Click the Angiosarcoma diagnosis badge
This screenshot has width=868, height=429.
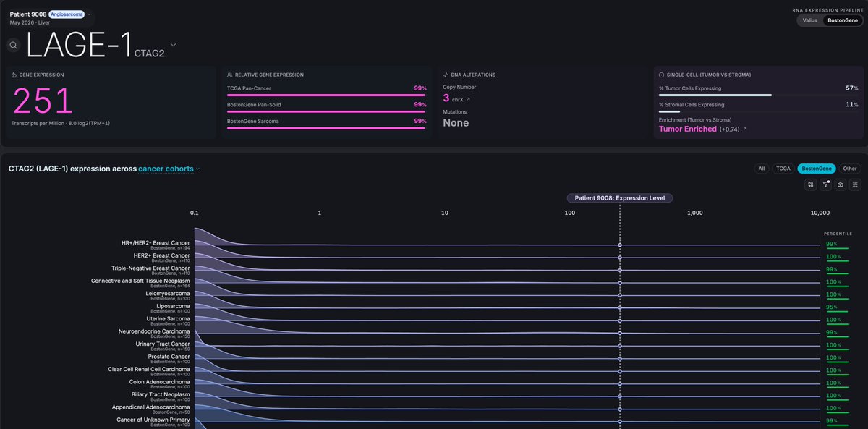67,14
